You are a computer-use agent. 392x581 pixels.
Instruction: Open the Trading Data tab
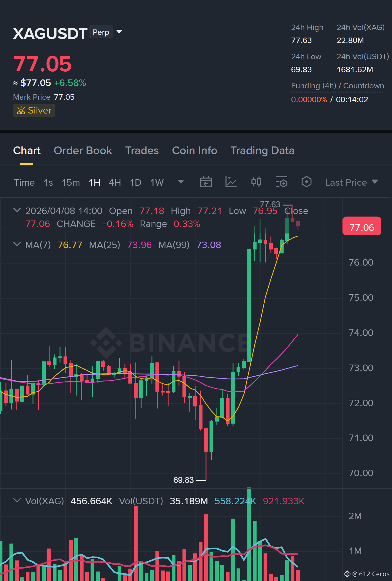[262, 151]
